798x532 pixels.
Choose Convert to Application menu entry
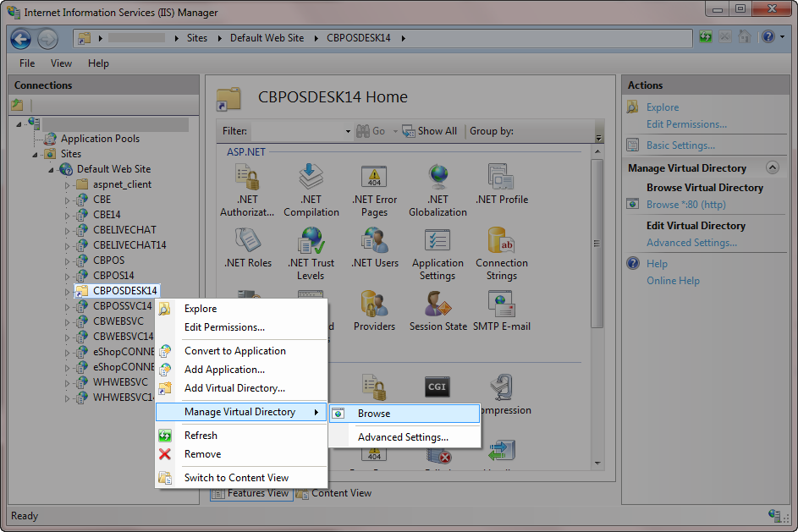pyautogui.click(x=234, y=351)
